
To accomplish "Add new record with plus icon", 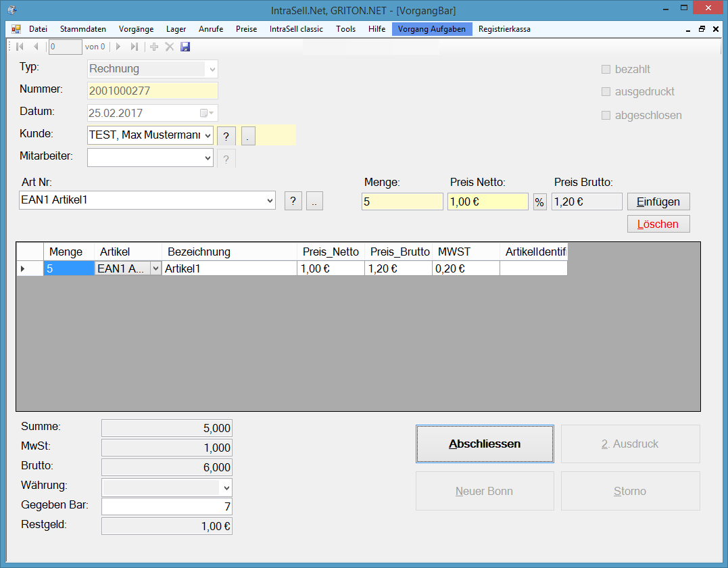I will (x=154, y=47).
